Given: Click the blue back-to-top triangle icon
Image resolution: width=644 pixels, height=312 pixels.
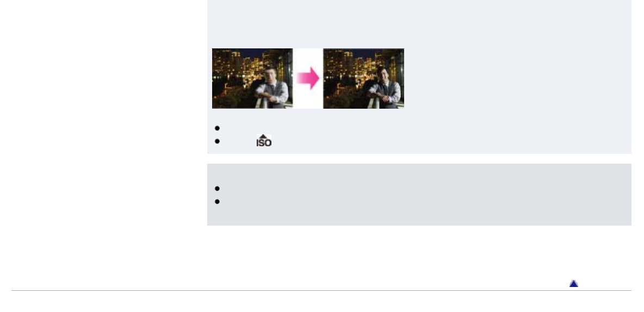Looking at the screenshot, I should pos(574,284).
